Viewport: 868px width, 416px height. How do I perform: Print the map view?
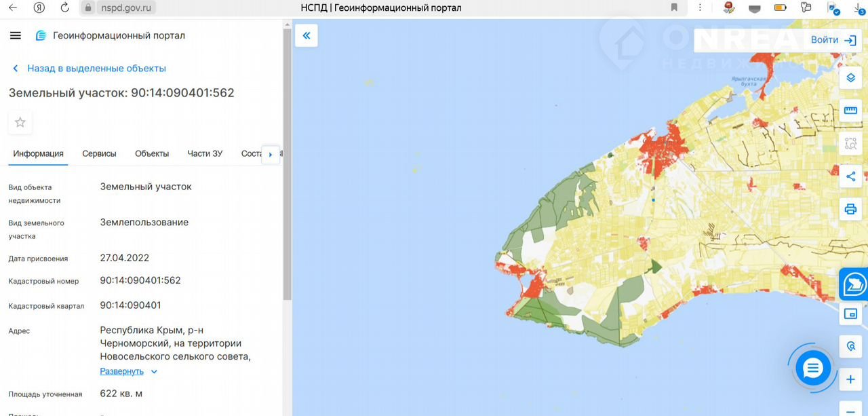coord(850,209)
